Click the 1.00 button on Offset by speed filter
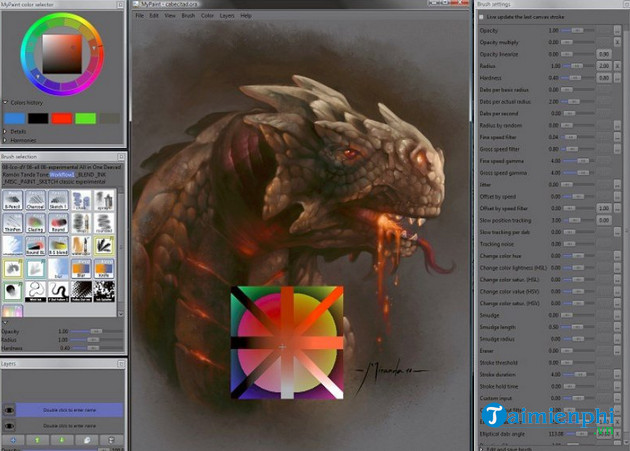This screenshot has height=451, width=630. [604, 208]
